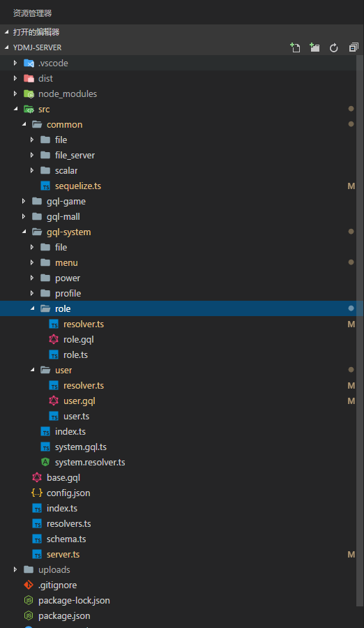Click the GraphQL icon beside base.gql
The image size is (364, 628).
click(x=37, y=478)
